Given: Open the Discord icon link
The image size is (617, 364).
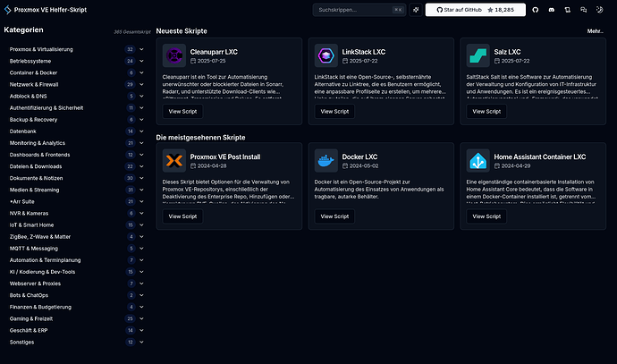Looking at the screenshot, I should (552, 10).
